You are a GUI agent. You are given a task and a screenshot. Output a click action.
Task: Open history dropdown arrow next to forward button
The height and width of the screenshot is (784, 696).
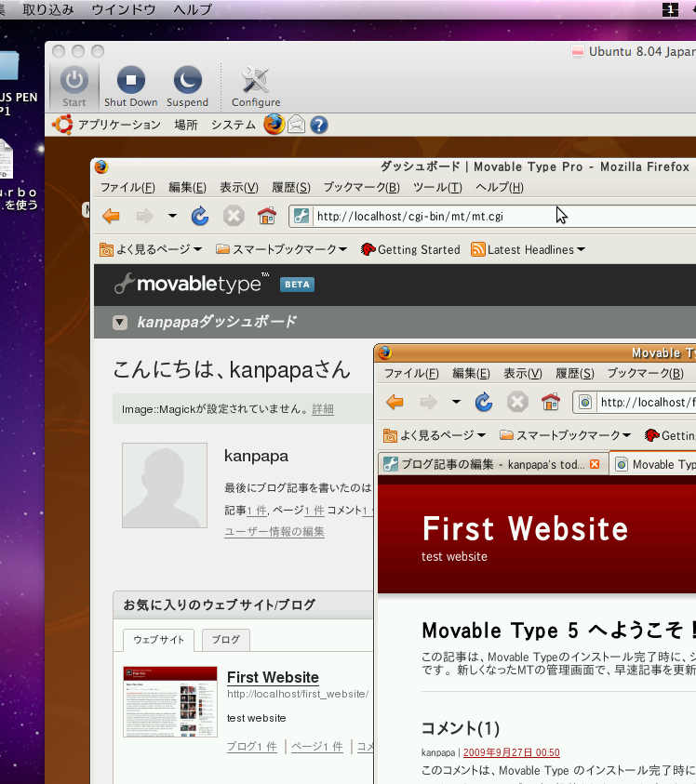pos(172,217)
